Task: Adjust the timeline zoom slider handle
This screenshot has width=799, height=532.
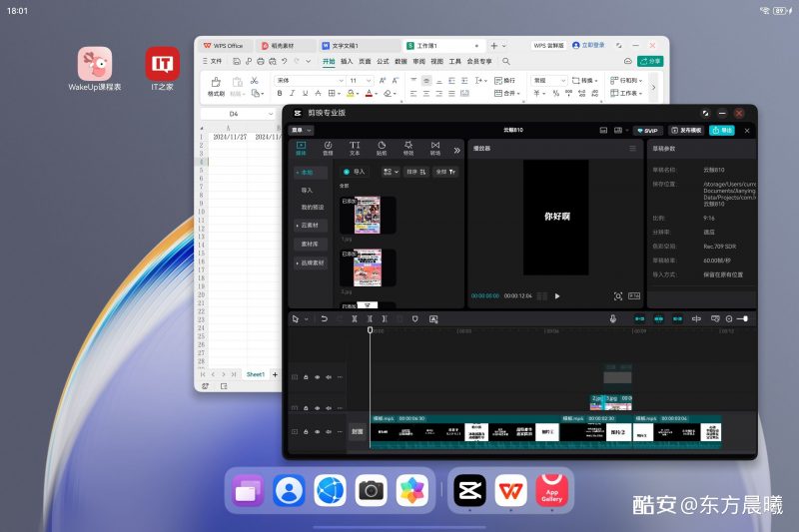Action: click(744, 318)
